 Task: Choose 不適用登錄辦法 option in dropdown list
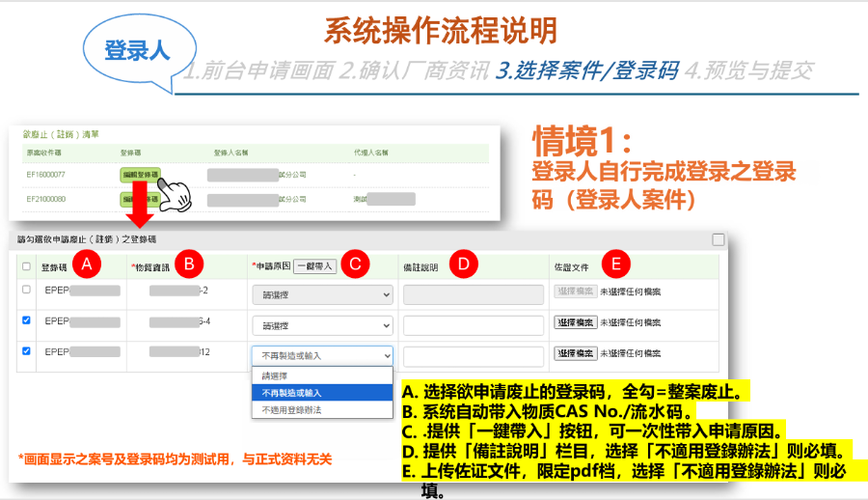click(x=322, y=410)
